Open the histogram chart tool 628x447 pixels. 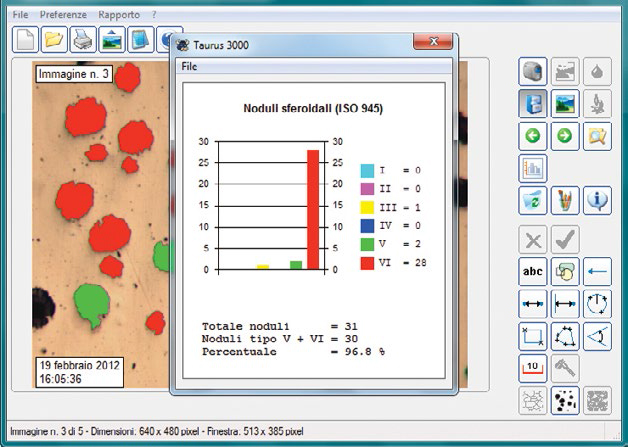tap(533, 168)
